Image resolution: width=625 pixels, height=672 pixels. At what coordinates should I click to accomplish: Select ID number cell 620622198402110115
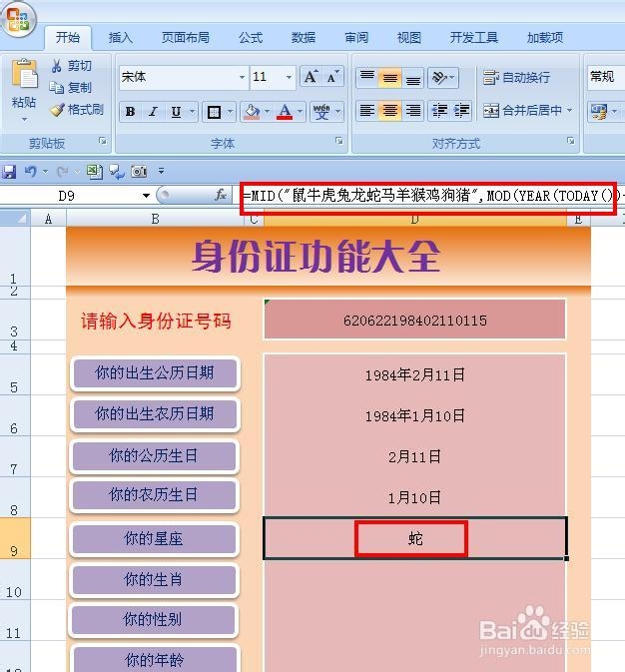pyautogui.click(x=415, y=320)
